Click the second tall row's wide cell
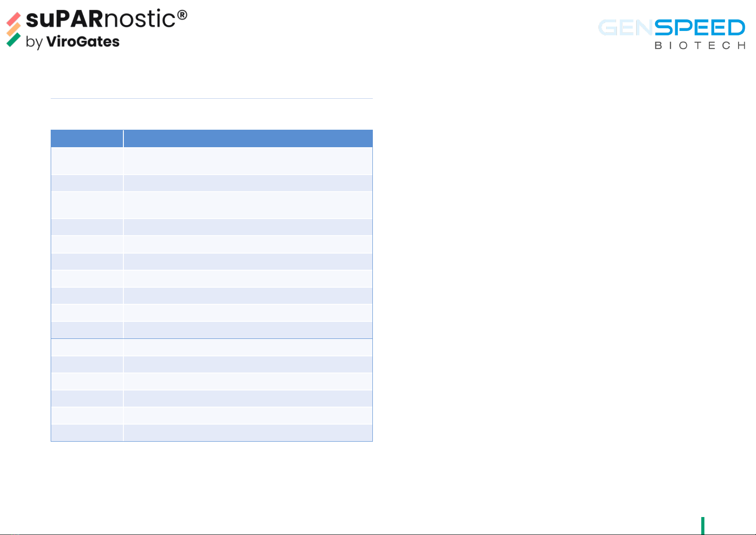Image resolution: width=756 pixels, height=535 pixels. [248, 205]
